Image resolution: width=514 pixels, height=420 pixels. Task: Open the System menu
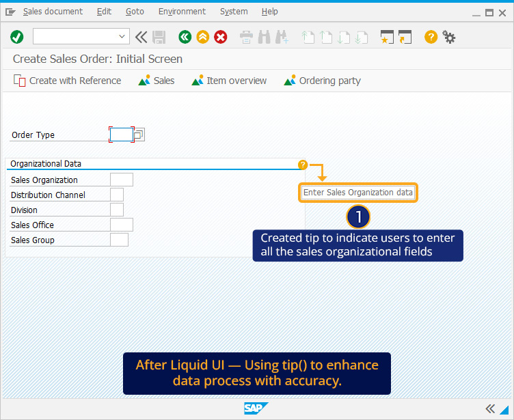coord(234,12)
